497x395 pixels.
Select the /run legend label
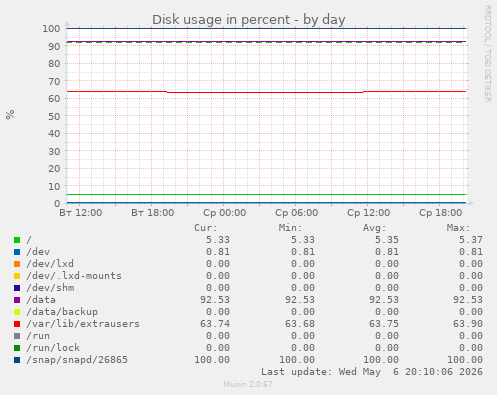[x=38, y=336]
